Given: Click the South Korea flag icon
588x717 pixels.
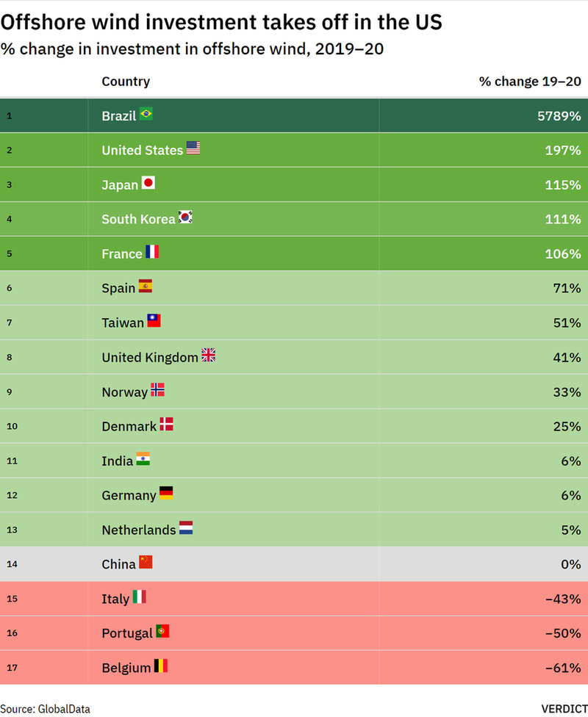Looking at the screenshot, I should coord(185,217).
